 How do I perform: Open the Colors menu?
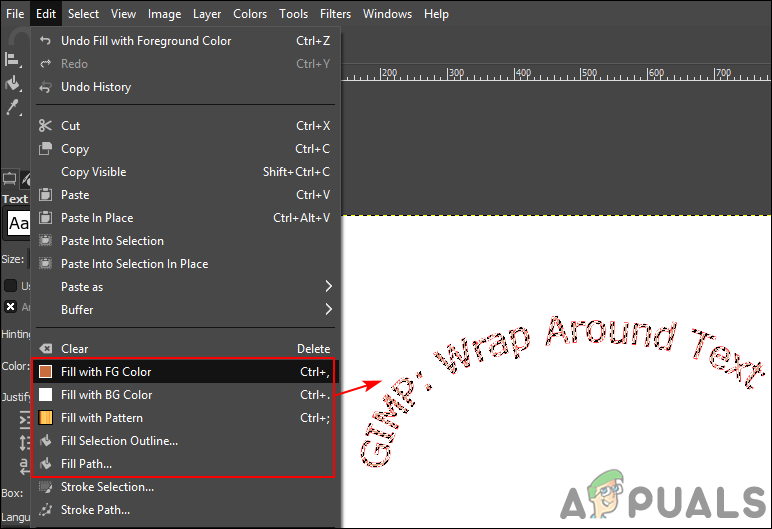250,14
